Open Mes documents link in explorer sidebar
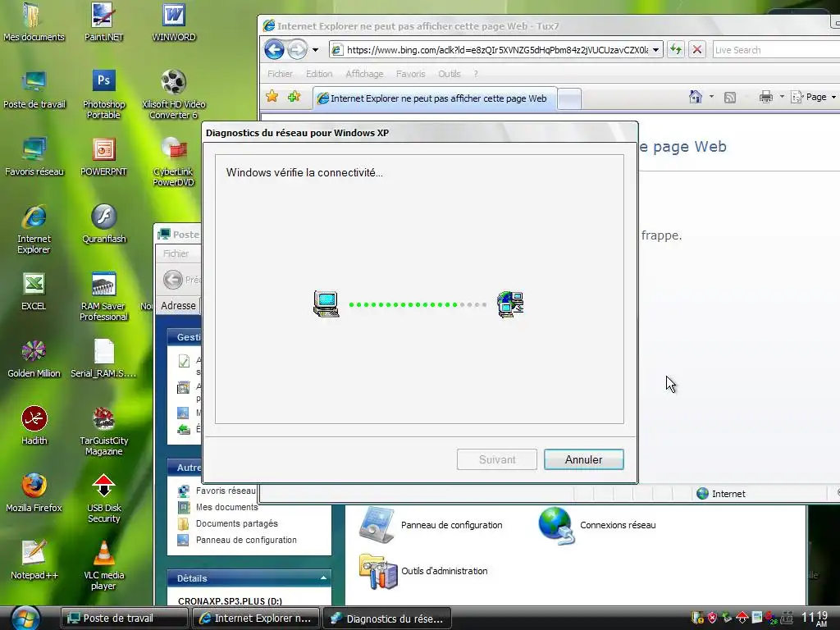The width and height of the screenshot is (840, 630). pyautogui.click(x=226, y=507)
